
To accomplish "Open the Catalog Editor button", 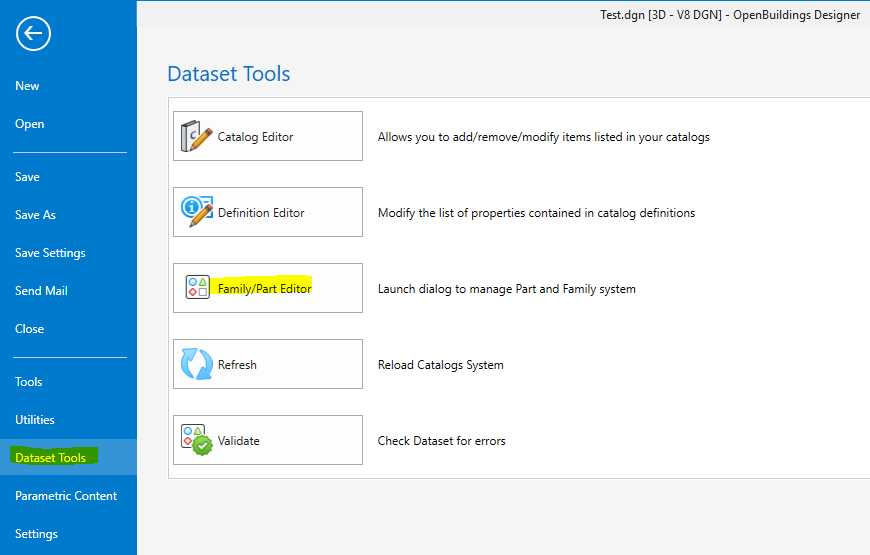I will [x=268, y=136].
